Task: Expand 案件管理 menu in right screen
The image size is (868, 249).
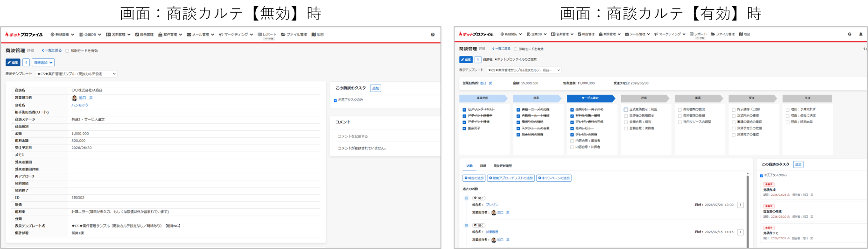Action: 609,34
